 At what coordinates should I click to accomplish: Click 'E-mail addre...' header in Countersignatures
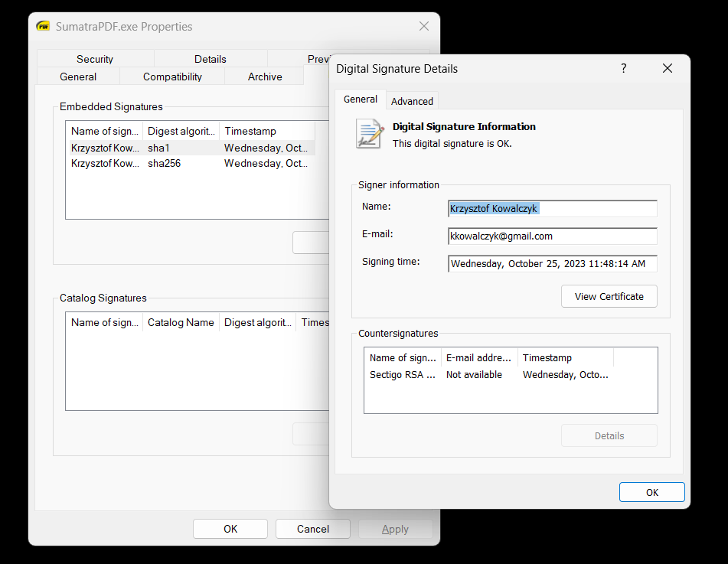pyautogui.click(x=478, y=357)
